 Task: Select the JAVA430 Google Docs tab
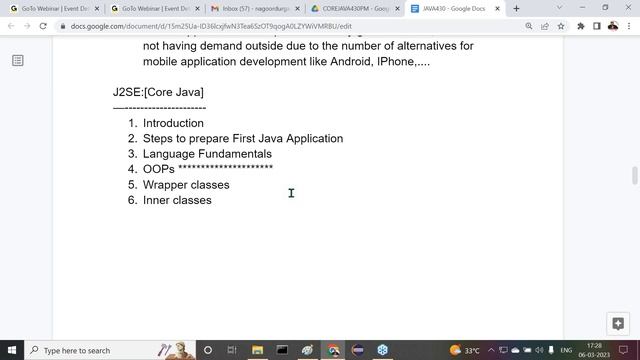[456, 8]
